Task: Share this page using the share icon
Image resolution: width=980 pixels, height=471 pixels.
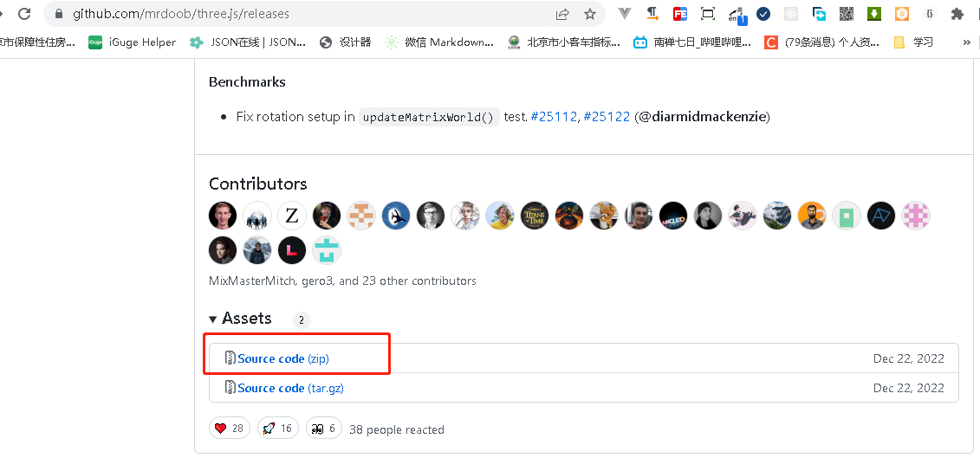Action: pos(562,14)
